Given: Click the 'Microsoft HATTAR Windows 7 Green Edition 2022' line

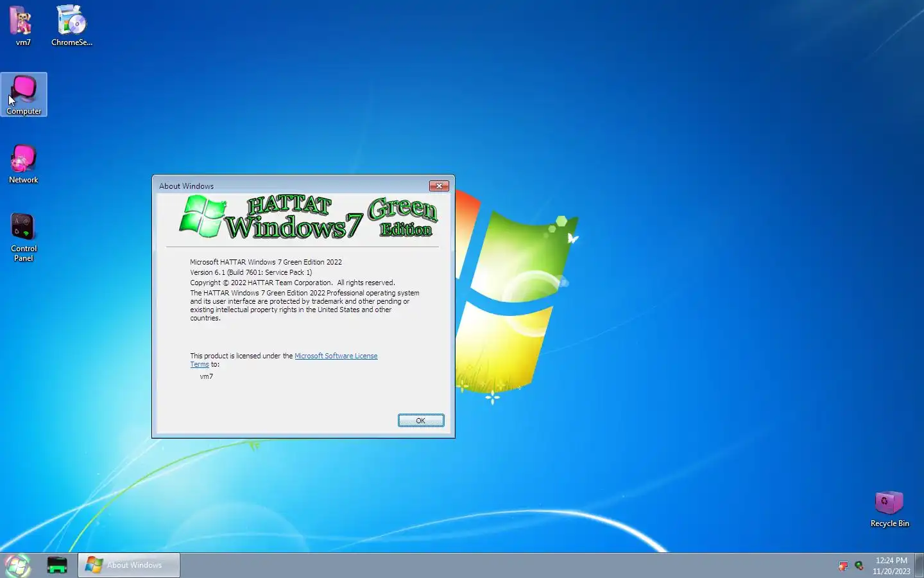Looking at the screenshot, I should tap(266, 262).
